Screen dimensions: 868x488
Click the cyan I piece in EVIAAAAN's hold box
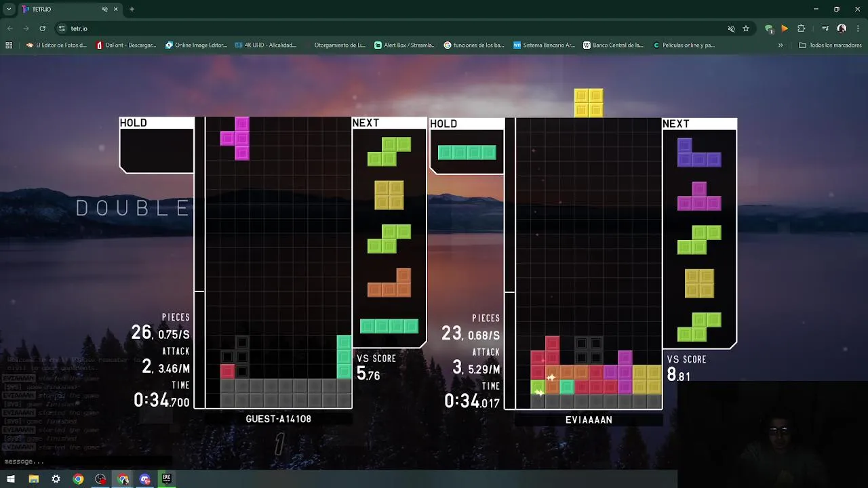467,152
